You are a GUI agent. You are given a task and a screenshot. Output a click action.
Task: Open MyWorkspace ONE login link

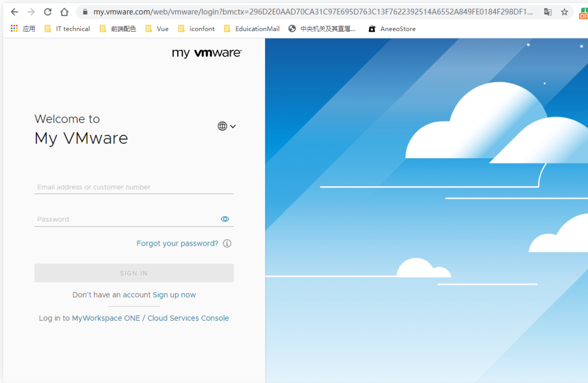(106, 318)
